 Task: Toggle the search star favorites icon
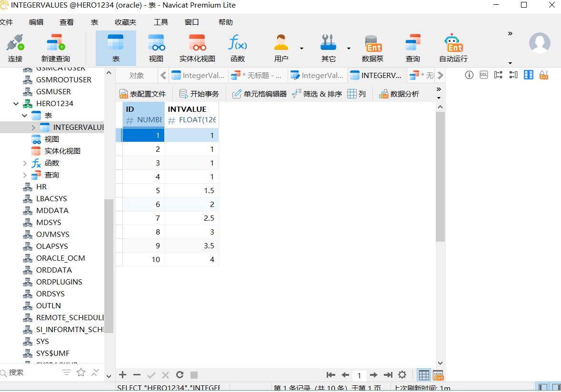[x=81, y=372]
